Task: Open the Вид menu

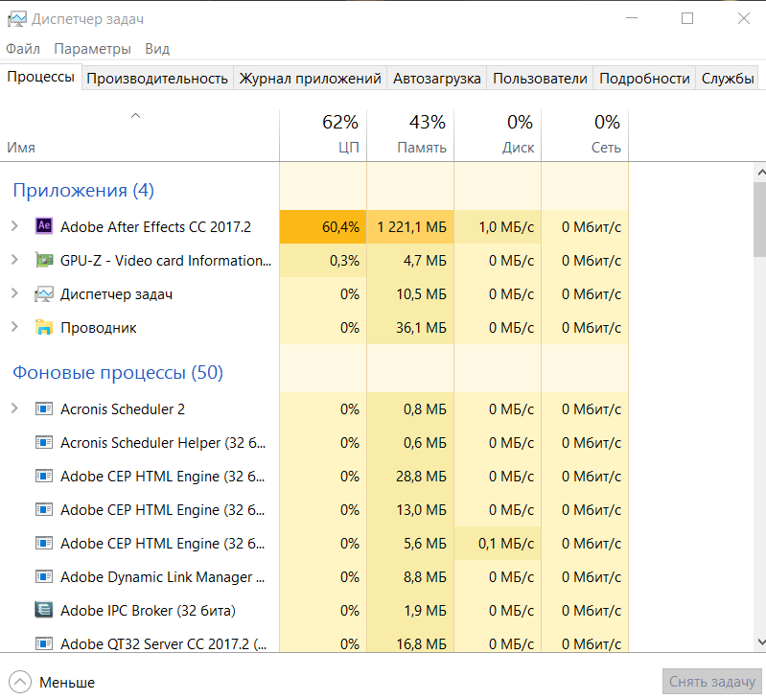Action: coord(157,49)
